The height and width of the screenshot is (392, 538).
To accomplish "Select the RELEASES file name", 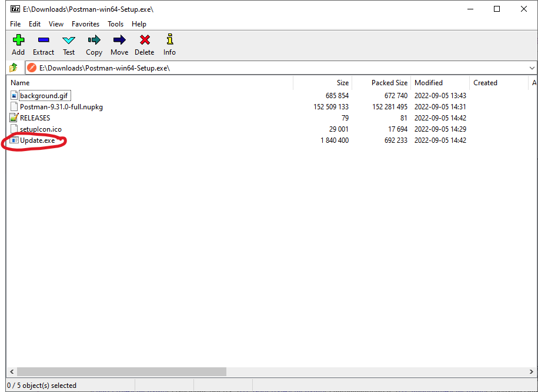I will [x=35, y=118].
